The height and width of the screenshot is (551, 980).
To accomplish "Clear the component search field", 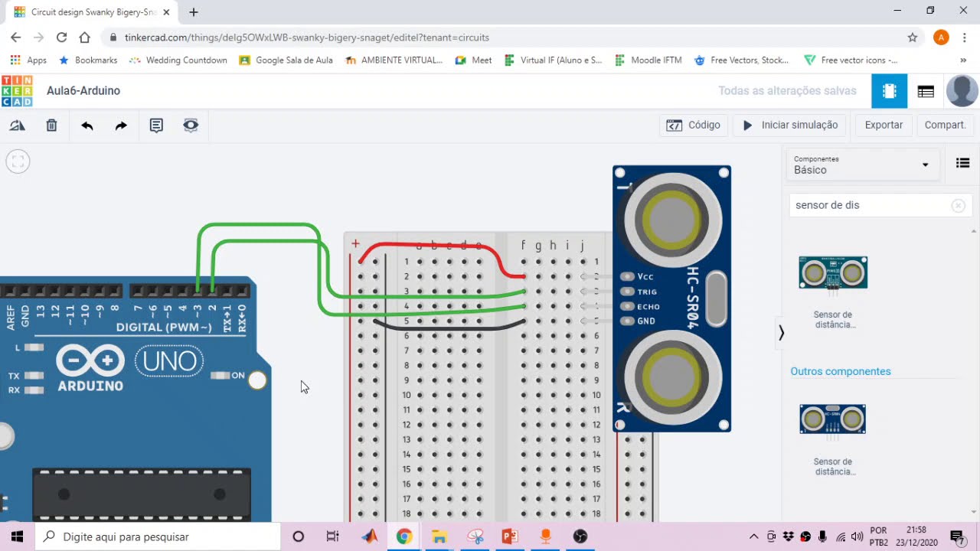I will [958, 205].
